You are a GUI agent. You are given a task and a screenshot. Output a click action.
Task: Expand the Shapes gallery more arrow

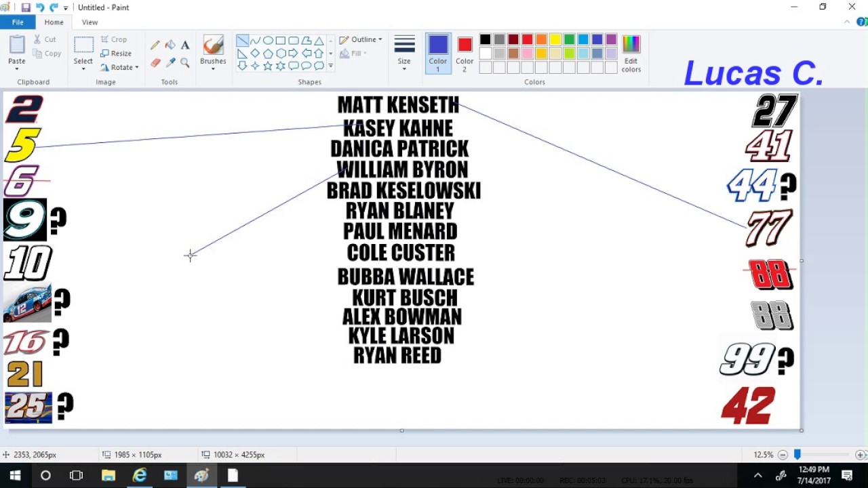click(x=330, y=66)
